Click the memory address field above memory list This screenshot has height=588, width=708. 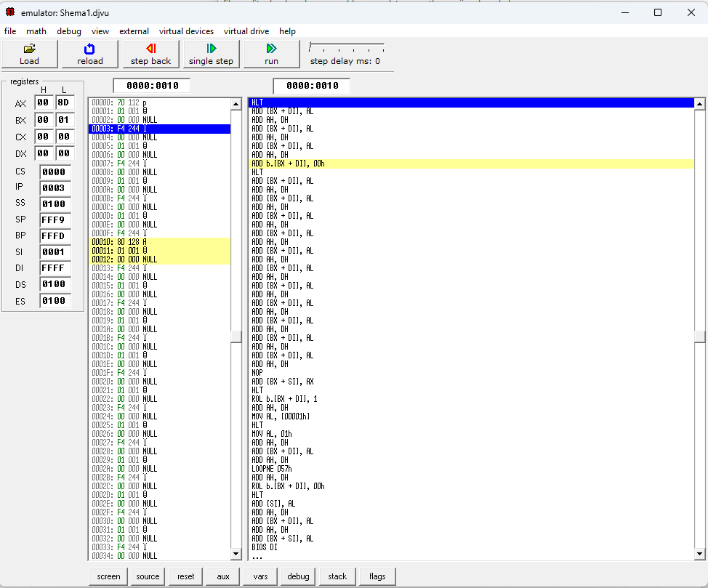tap(152, 85)
